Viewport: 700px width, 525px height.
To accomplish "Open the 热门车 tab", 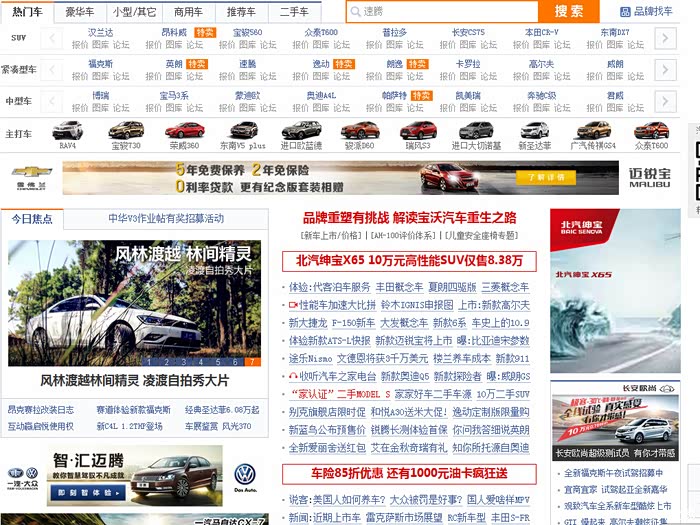I will click(27, 12).
